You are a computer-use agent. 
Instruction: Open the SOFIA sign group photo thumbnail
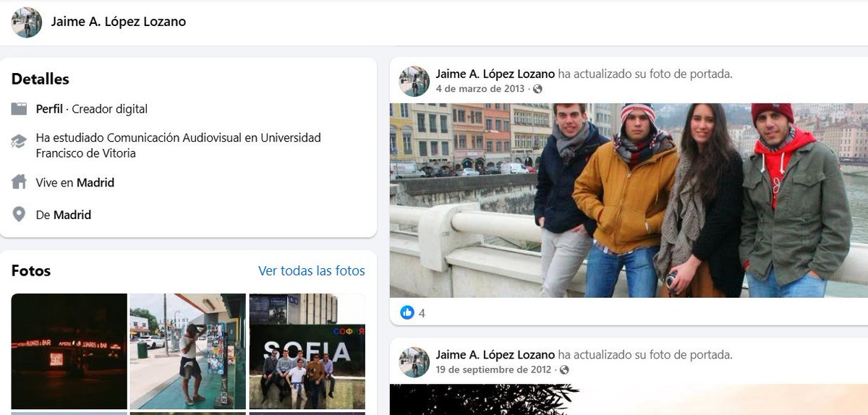pyautogui.click(x=307, y=351)
